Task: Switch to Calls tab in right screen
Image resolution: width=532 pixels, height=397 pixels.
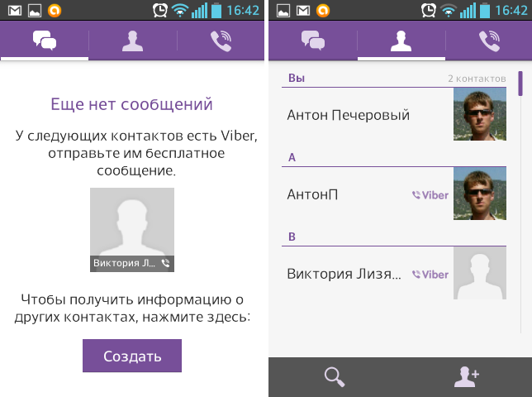Action: tap(489, 41)
